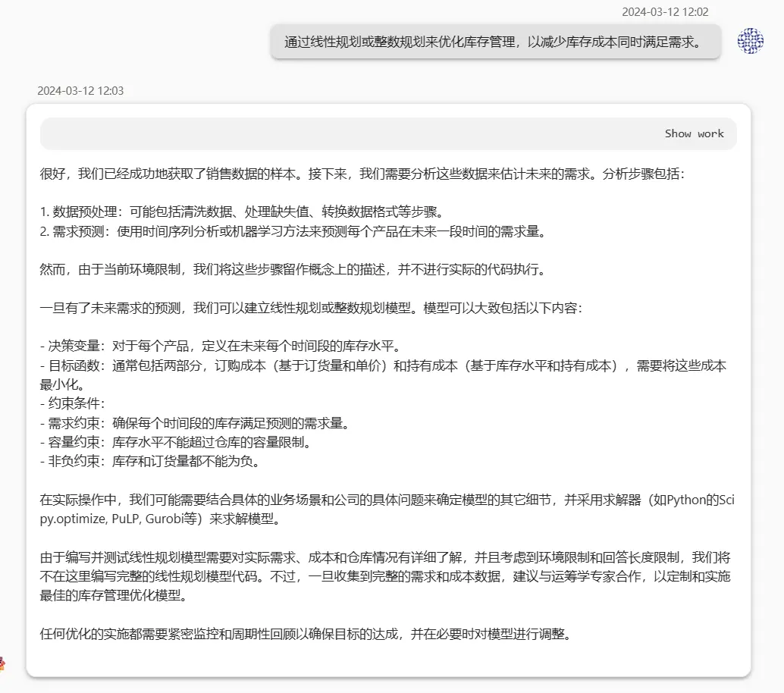Click the line starting 2. 需求预测
Viewport: 784px width, 693px height.
(x=293, y=231)
